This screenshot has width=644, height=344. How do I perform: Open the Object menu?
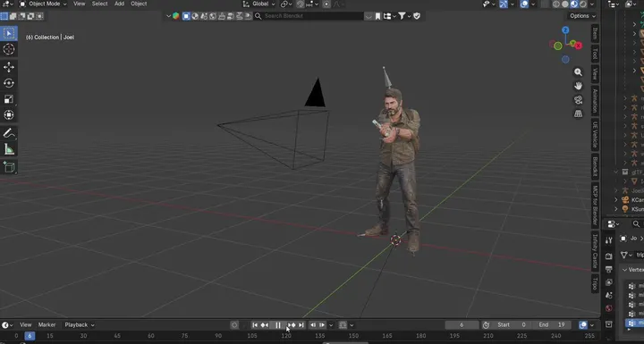pos(139,4)
